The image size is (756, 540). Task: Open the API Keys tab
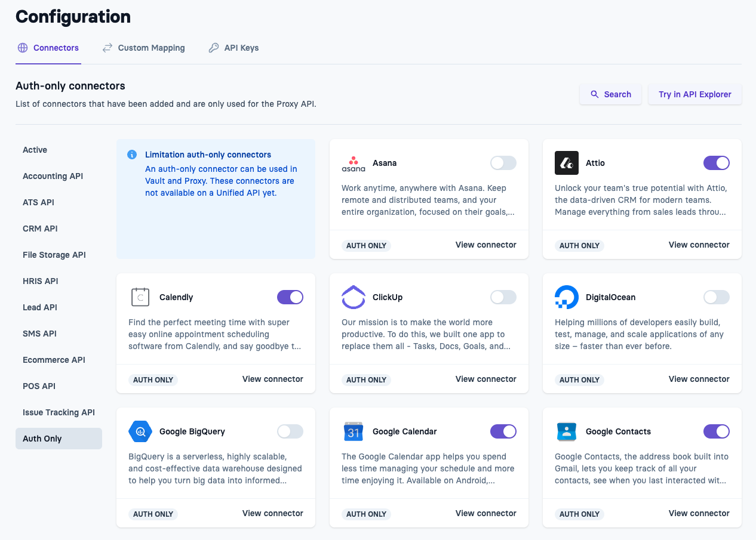coord(233,48)
